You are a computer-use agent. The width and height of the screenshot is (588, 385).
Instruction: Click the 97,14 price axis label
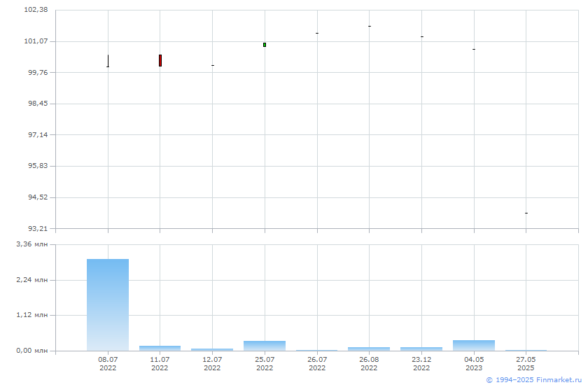[x=38, y=134]
